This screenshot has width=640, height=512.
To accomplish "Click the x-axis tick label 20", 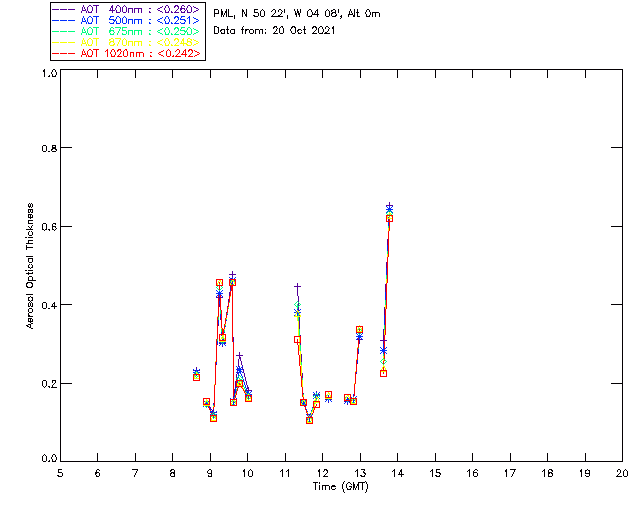I will (622, 473).
